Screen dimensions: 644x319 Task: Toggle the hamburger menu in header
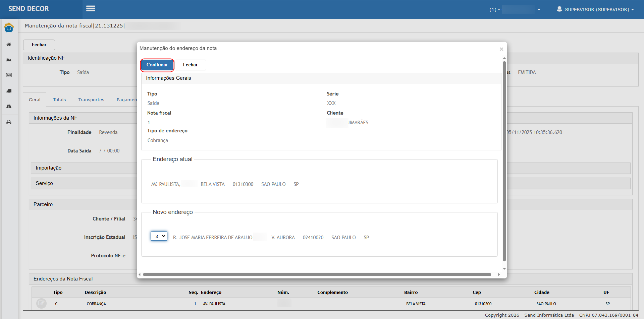91,9
